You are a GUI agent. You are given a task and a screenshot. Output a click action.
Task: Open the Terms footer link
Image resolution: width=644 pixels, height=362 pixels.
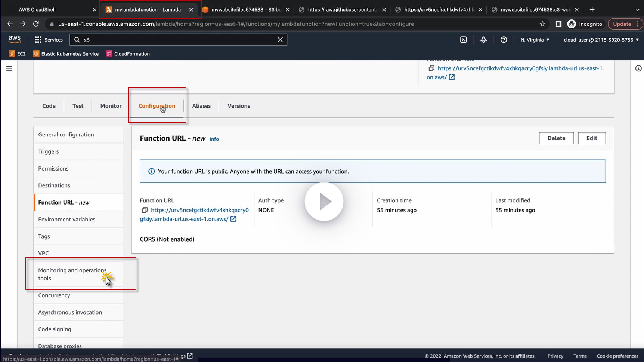coord(580,356)
